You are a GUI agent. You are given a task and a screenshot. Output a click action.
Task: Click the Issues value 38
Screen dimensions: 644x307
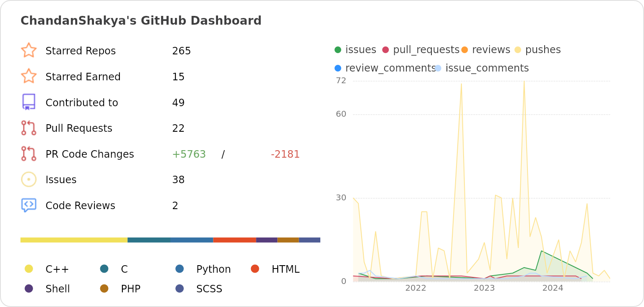click(x=178, y=180)
